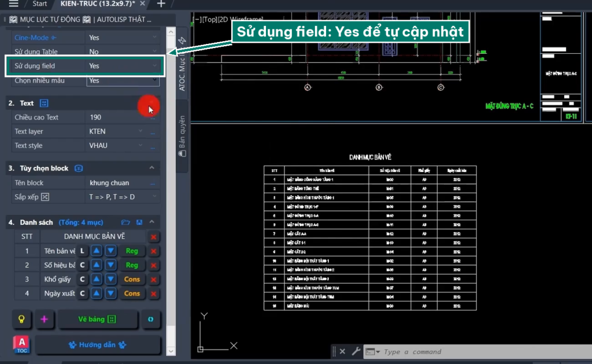Open folder icon in Danh sách header
This screenshot has width=592, height=364.
pyautogui.click(x=125, y=222)
